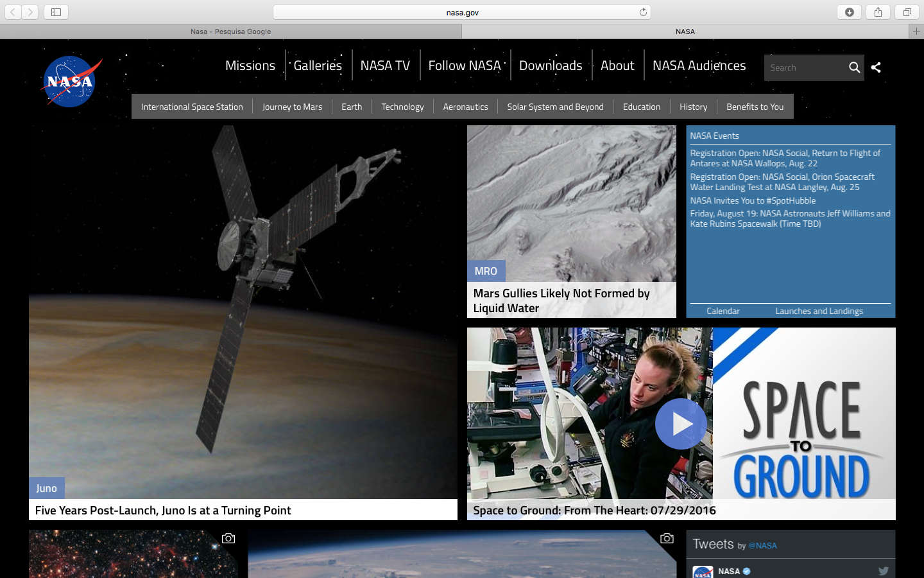Open the Earth topic
Viewport: 924px width, 578px height.
352,107
